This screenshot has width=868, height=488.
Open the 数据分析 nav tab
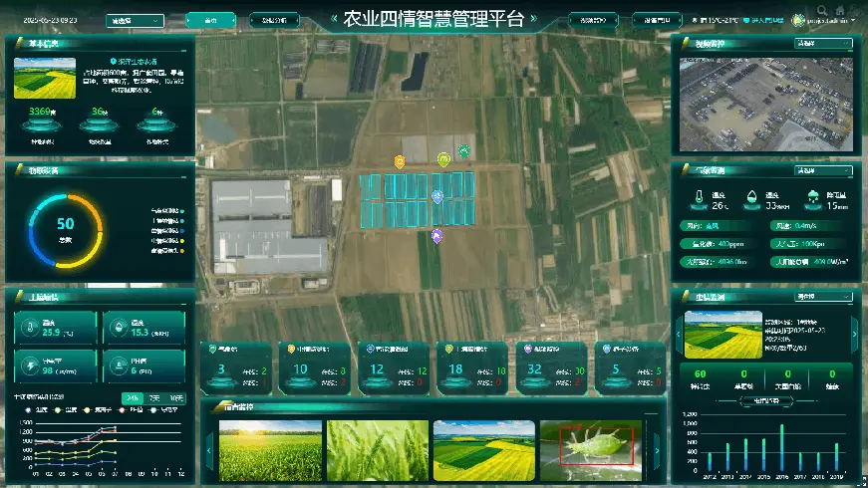[274, 21]
